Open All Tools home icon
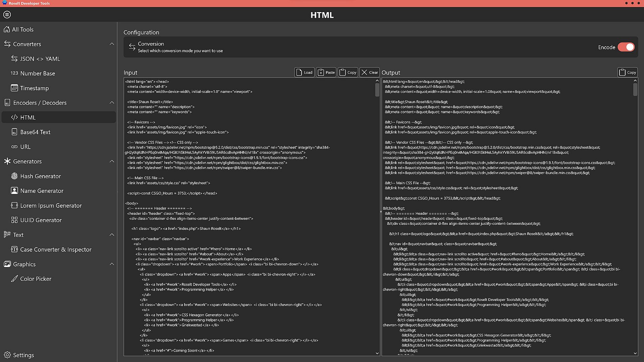644x362 pixels. click(x=7, y=30)
